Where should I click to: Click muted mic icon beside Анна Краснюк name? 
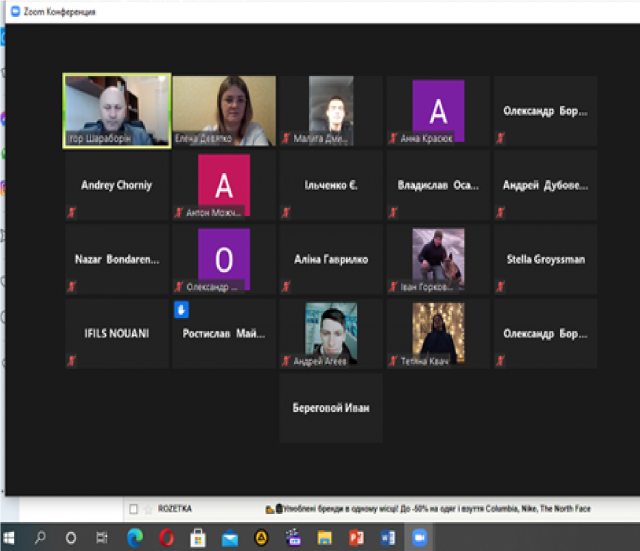(393, 138)
